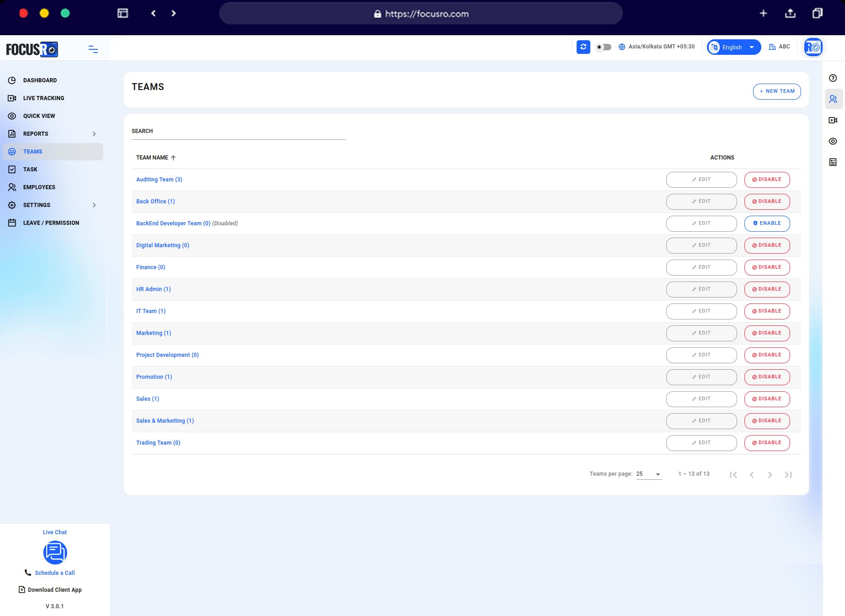Open Live Chat support
Image resolution: width=845 pixels, height=616 pixels.
[x=54, y=552]
